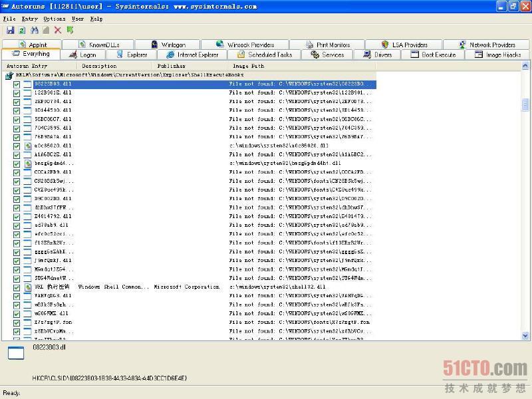This screenshot has width=532, height=399.
Task: Switch to the Logon tab
Action: [83, 55]
